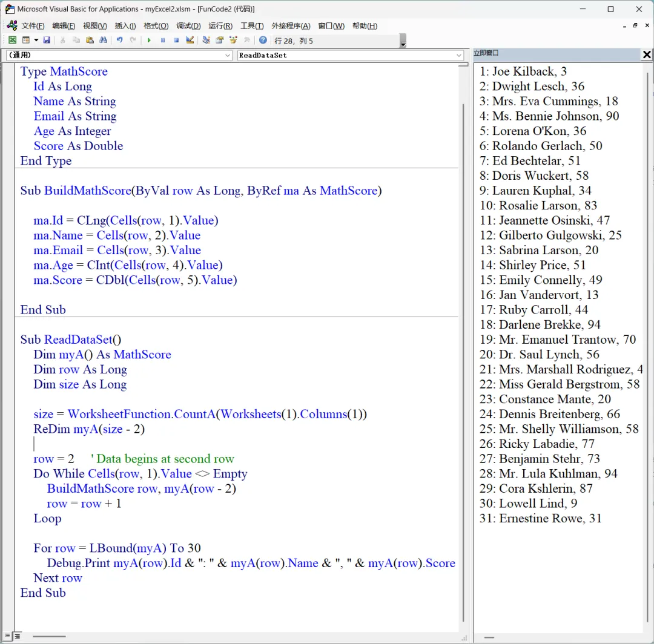Click the 'Sub BuildMathScore' declaration line
This screenshot has height=644, width=654.
(x=201, y=191)
